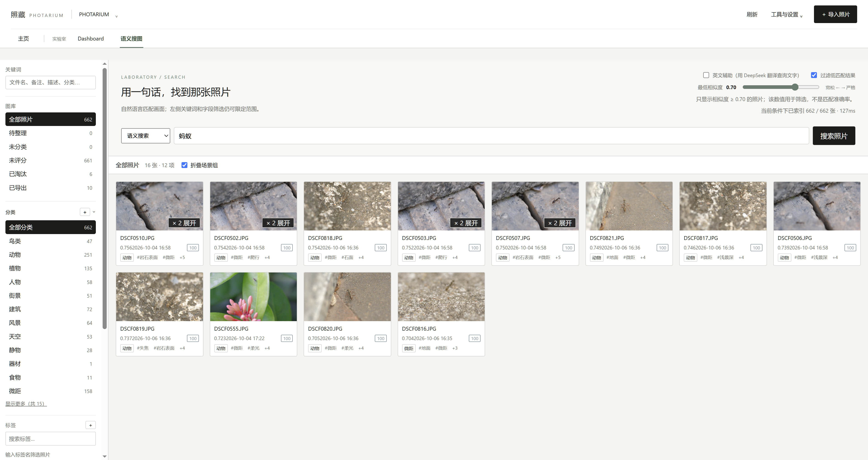
Task: Add a new category with plus icon
Action: pos(85,212)
